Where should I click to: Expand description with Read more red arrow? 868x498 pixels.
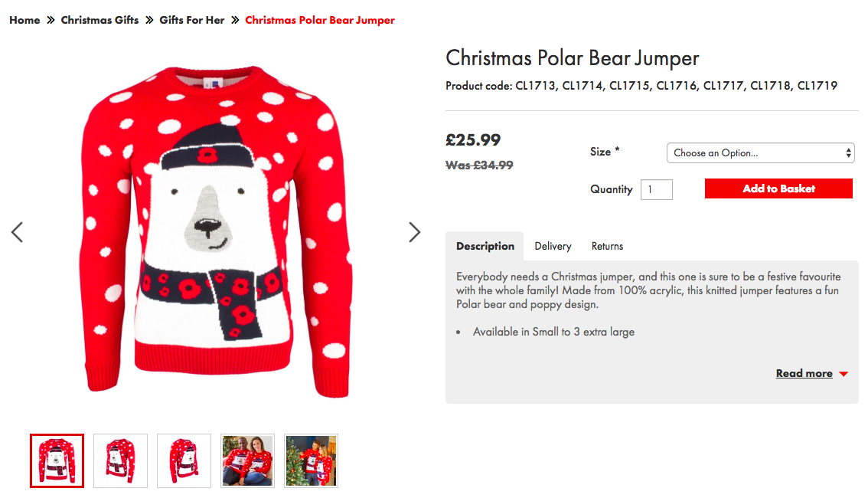(844, 374)
